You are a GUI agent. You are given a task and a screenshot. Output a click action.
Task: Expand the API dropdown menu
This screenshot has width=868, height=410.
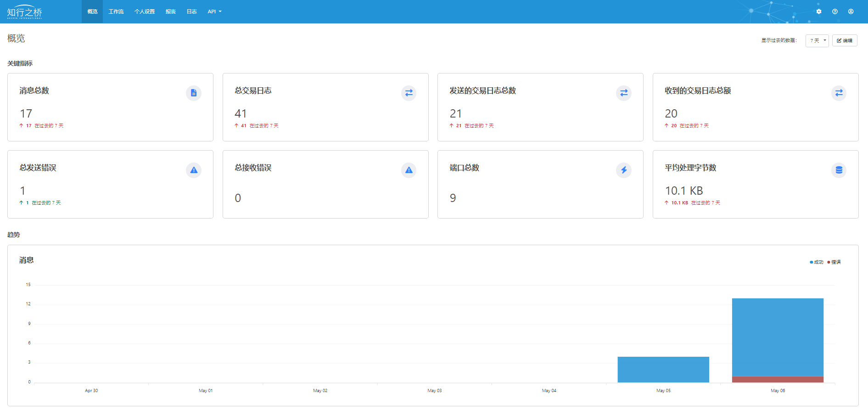[214, 11]
